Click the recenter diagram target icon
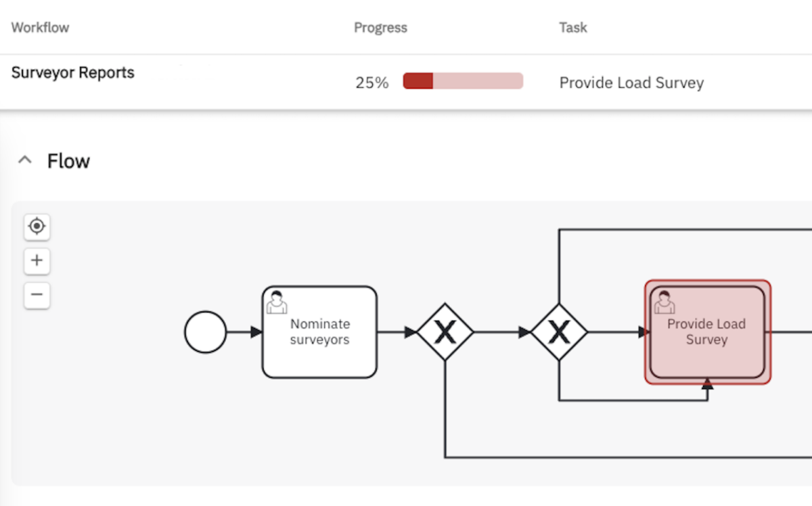812x506 pixels. 37,226
